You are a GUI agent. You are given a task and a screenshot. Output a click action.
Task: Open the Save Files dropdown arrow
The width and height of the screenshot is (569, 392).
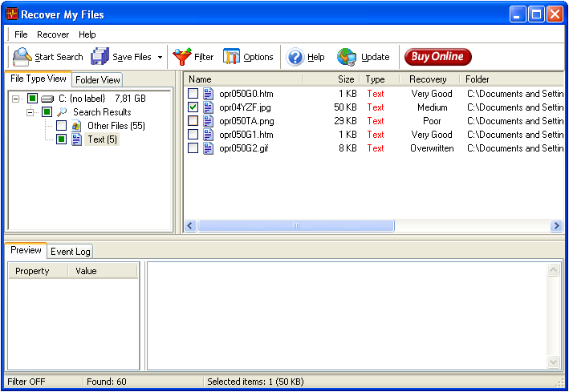tap(160, 57)
